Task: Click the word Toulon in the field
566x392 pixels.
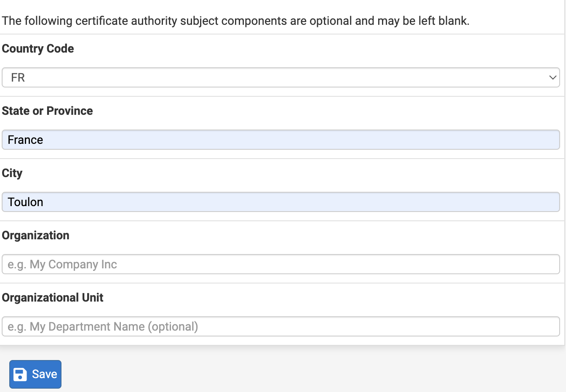Action: [25, 202]
